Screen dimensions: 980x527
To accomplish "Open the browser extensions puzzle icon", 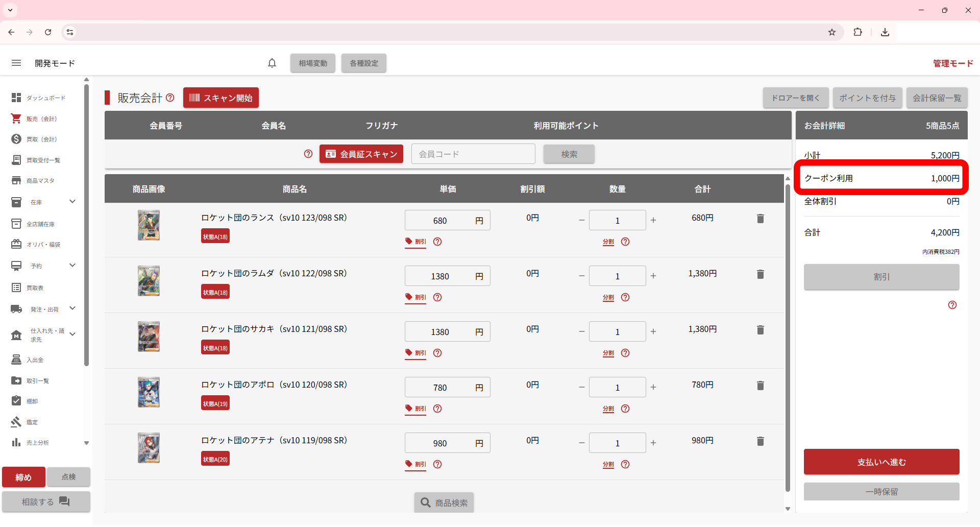I will coord(857,32).
